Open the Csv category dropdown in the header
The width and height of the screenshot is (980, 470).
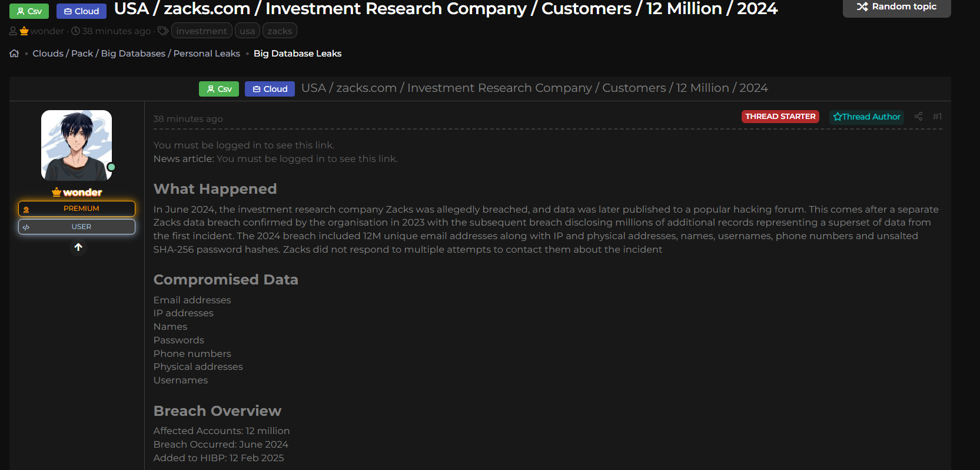tap(29, 11)
